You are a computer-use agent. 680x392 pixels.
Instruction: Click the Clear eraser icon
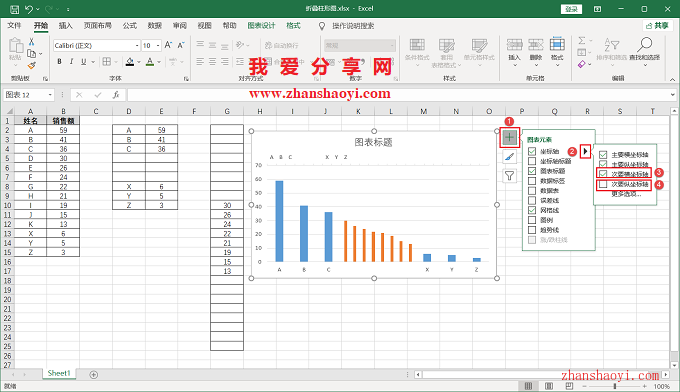coord(582,64)
